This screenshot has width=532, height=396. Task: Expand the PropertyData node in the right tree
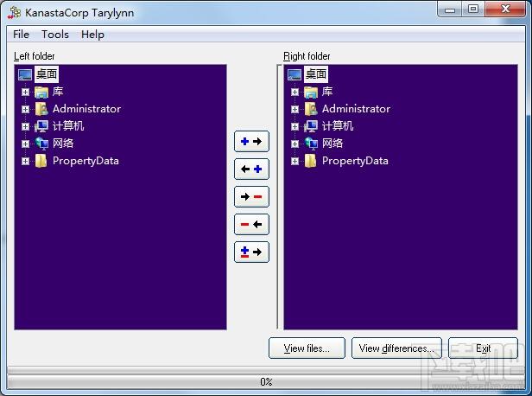coord(294,161)
